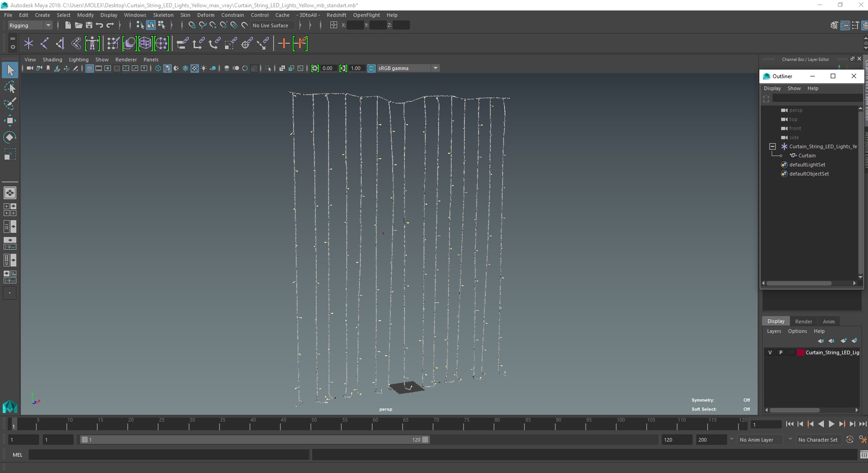868x473 pixels.
Task: Click the animation preferences icon by character set
Action: [x=863, y=440]
